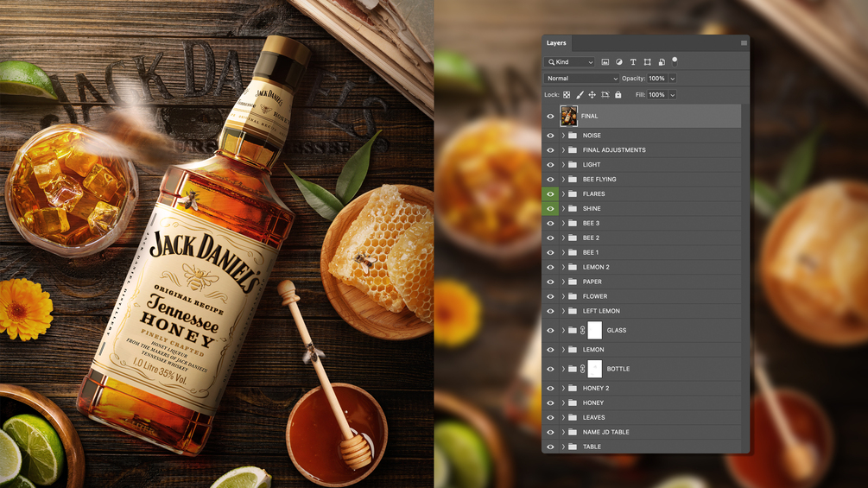Expand the NOISE group

563,135
